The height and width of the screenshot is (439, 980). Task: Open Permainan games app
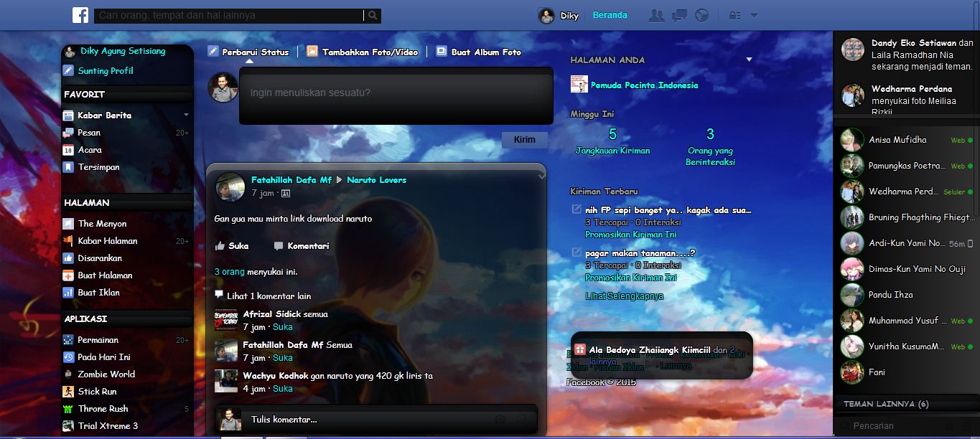pos(98,340)
